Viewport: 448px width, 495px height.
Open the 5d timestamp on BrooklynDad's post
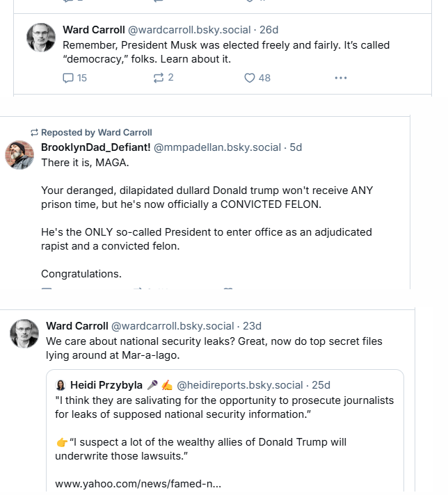(x=296, y=147)
